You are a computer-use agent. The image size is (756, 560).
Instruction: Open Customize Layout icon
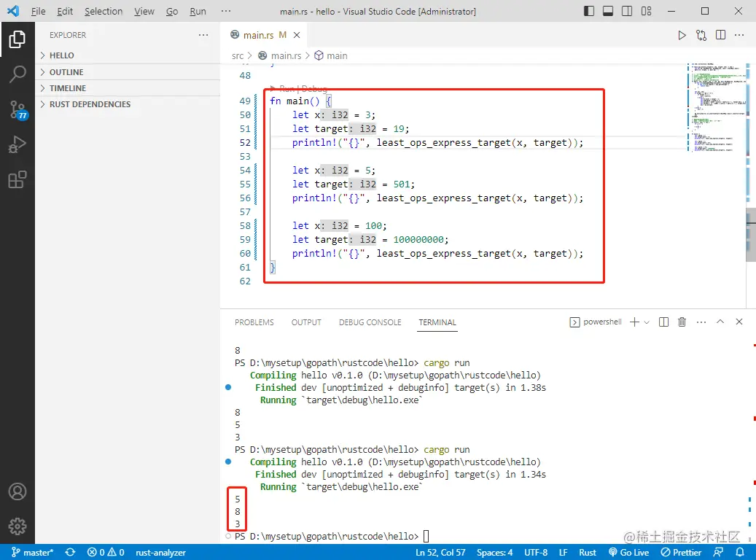point(646,11)
